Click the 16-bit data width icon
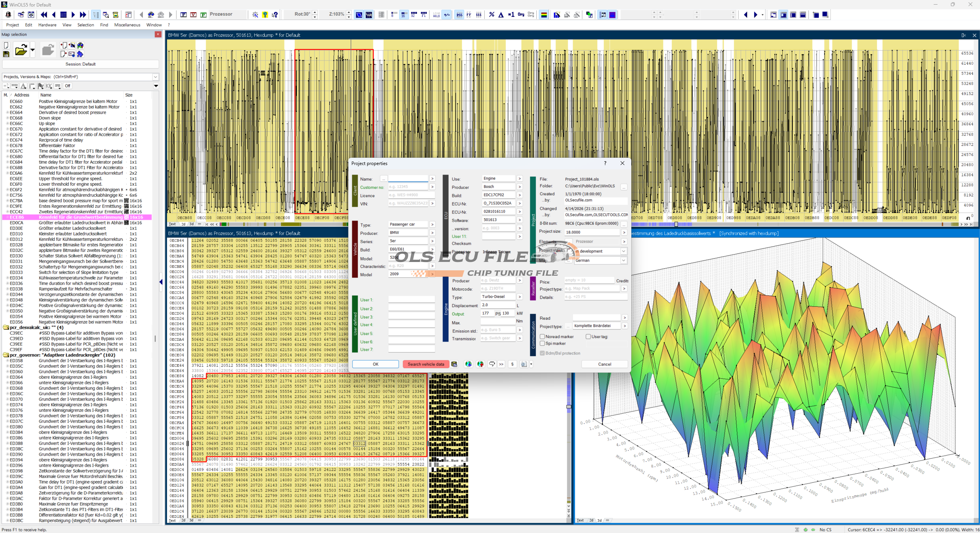The width and height of the screenshot is (980, 533). click(403, 15)
